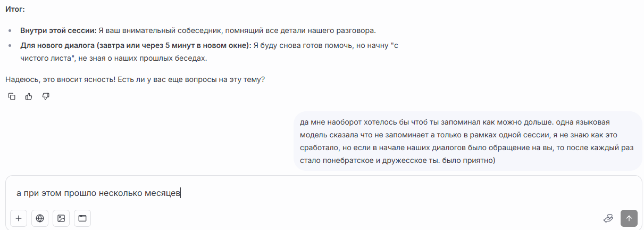Click the image picture icon
Screen dimensions: 644x230
[x=61, y=218]
